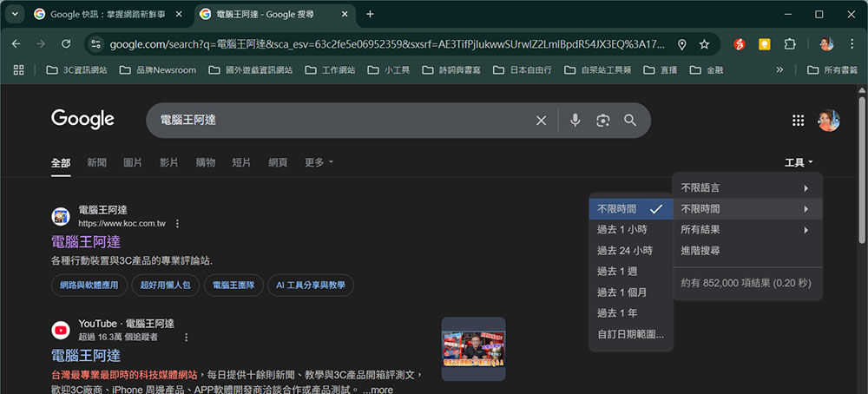
Task: Click the yellow Google Keep extension icon
Action: (765, 44)
